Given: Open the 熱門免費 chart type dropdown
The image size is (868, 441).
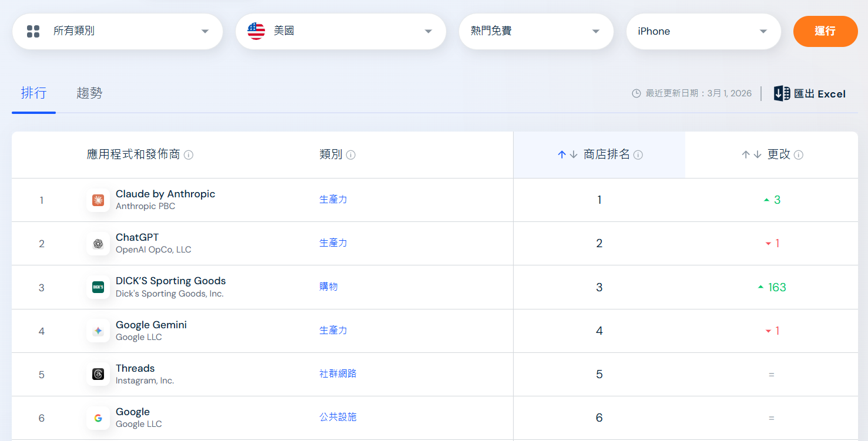Looking at the screenshot, I should click(x=536, y=31).
